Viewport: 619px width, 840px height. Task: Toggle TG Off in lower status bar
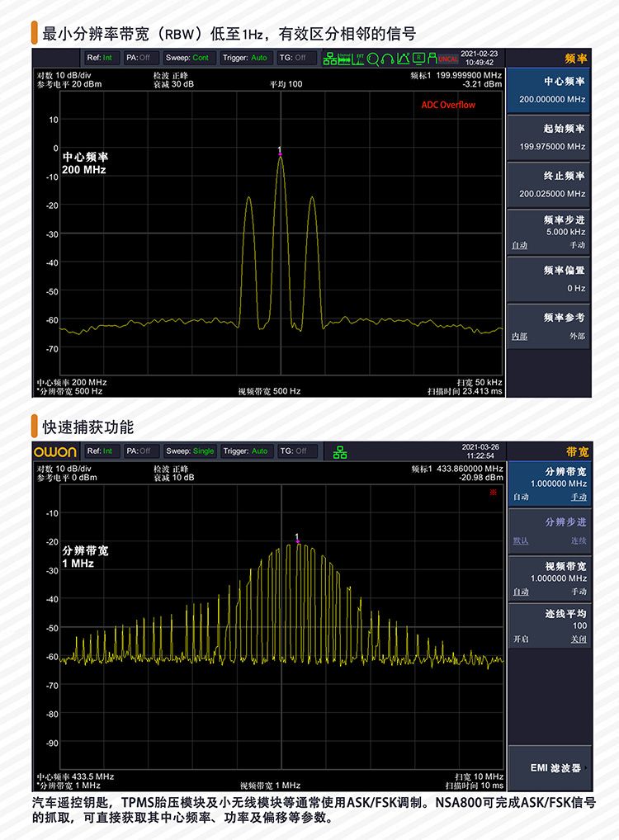coord(296,451)
